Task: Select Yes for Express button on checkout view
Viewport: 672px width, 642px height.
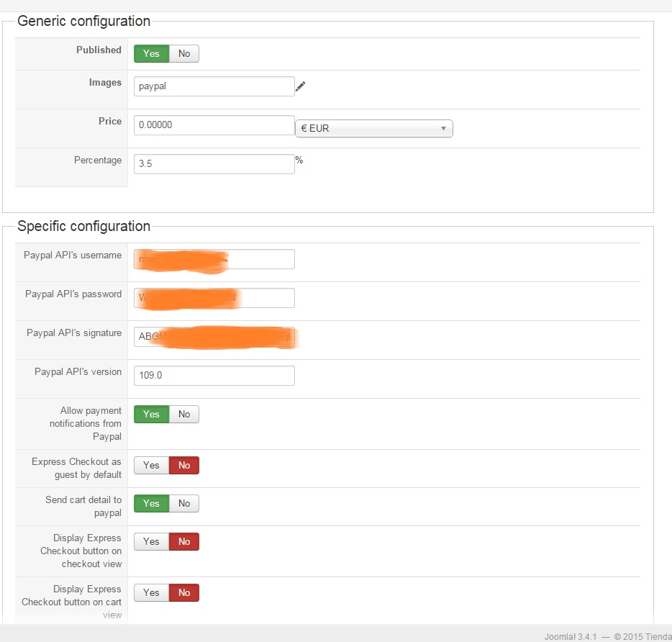Action: 151,542
